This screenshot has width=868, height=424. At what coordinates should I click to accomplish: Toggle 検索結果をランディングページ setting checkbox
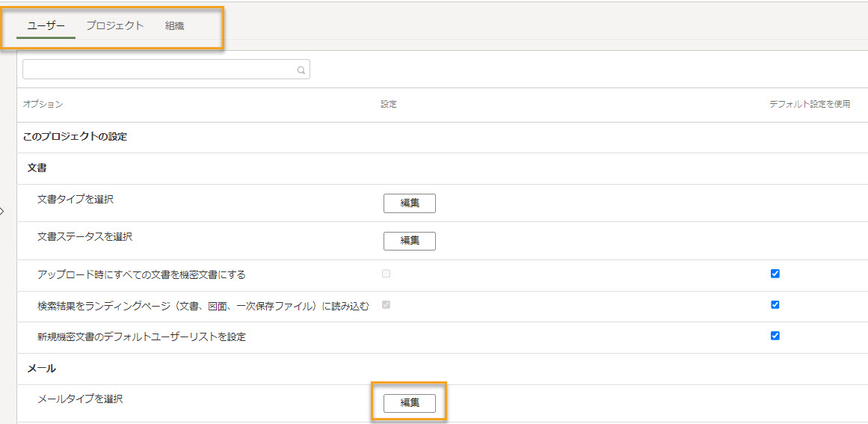pyautogui.click(x=387, y=304)
